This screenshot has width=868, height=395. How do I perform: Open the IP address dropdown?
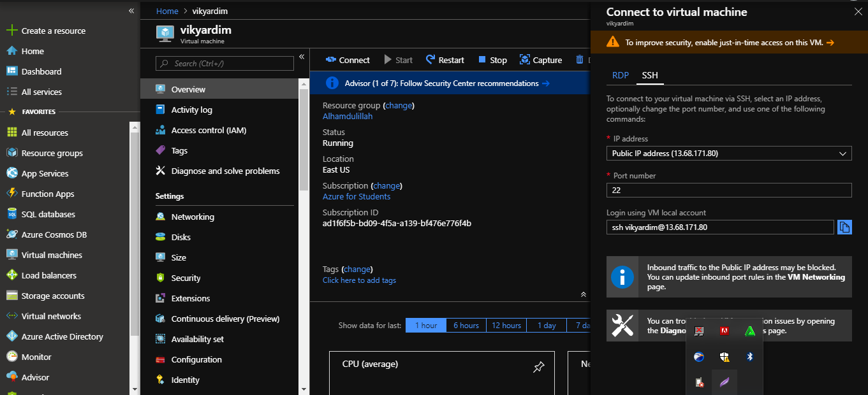click(728, 154)
